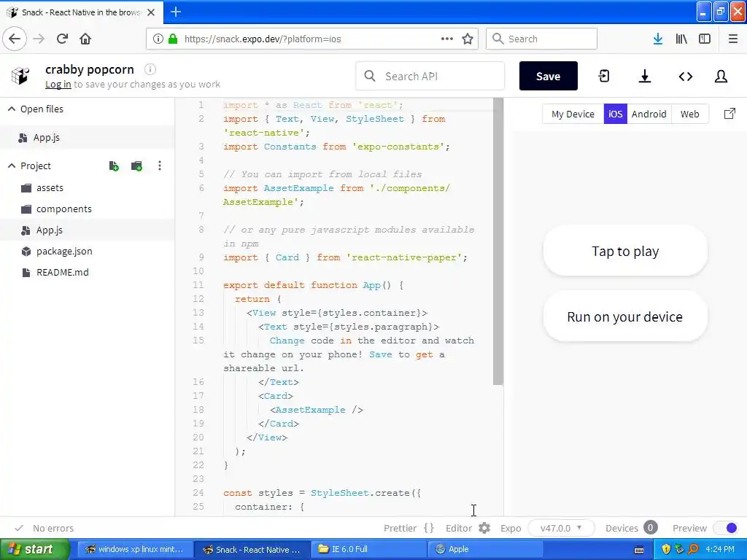Viewport: 747px width, 560px height.
Task: Click Run on your device button
Action: 625,316
